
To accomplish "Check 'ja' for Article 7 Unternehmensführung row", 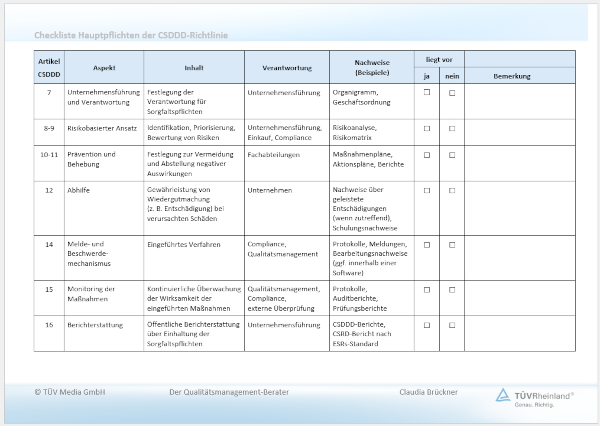I will tap(427, 93).
